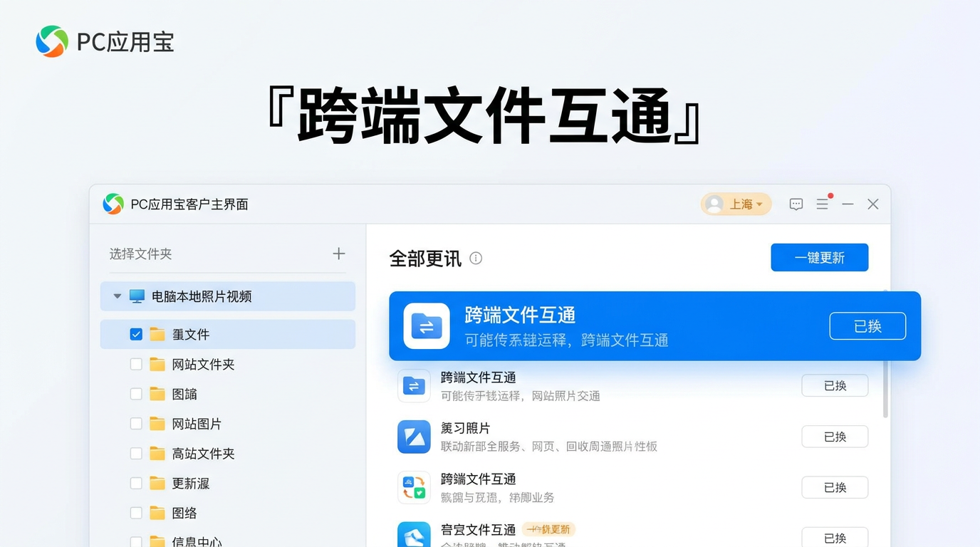The image size is (980, 547).
Task: Click the 网站文件夹 folder name
Action: coord(203,364)
